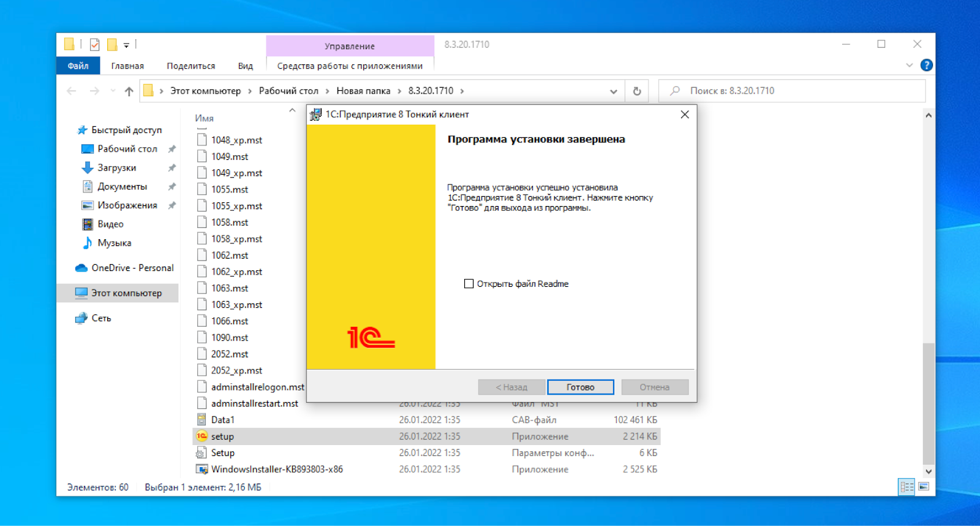Go back with the Explorer back arrow
Viewport: 980px width, 526px height.
coord(72,91)
